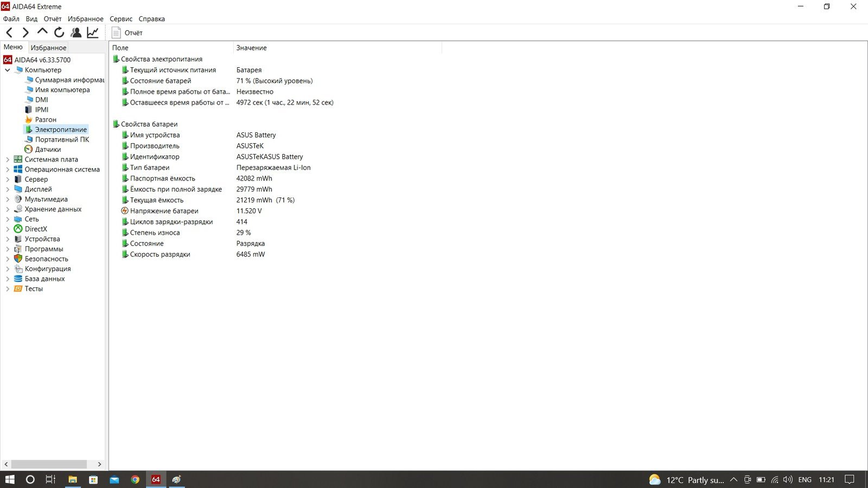Switch to the Избранное tab
The image size is (868, 488).
pos(48,48)
